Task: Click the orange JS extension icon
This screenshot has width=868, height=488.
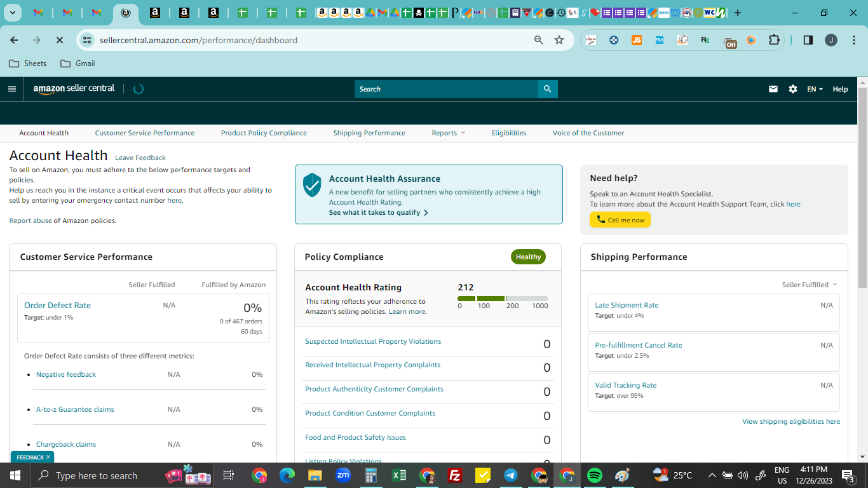Action: tap(637, 40)
